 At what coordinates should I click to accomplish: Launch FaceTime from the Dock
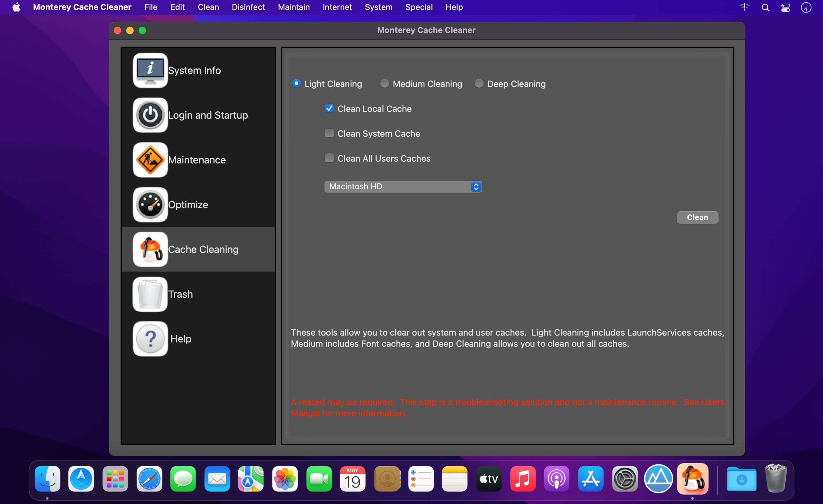(319, 479)
